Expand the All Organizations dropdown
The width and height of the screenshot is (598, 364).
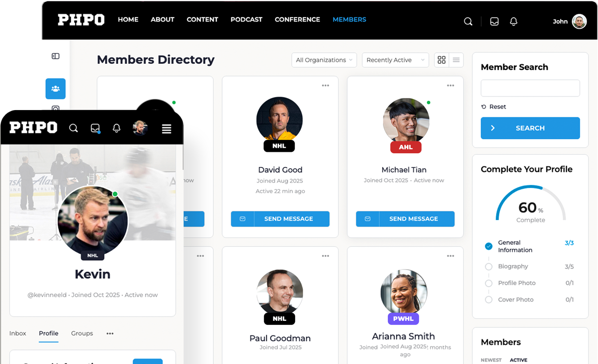tap(324, 60)
